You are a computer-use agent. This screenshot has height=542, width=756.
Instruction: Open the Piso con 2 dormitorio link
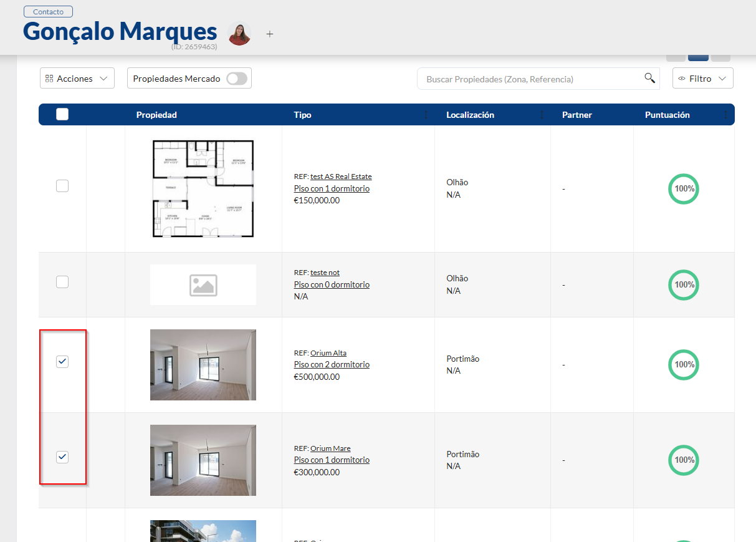tap(332, 364)
